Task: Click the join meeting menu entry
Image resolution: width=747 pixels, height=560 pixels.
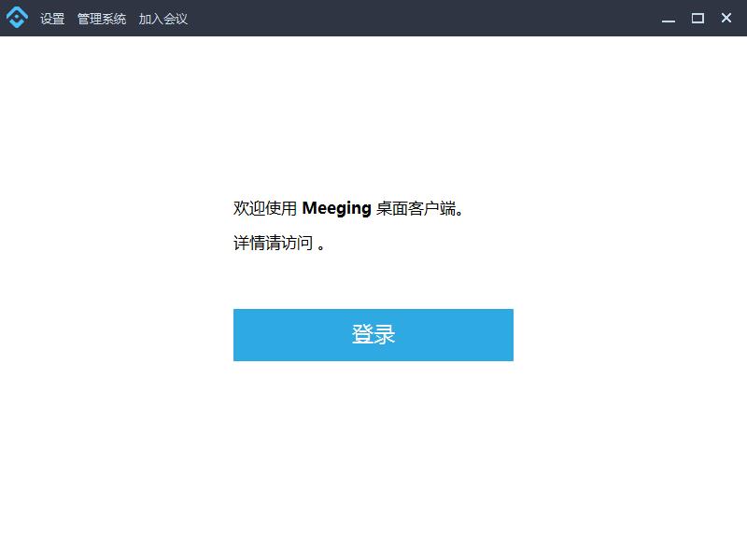Action: [162, 18]
